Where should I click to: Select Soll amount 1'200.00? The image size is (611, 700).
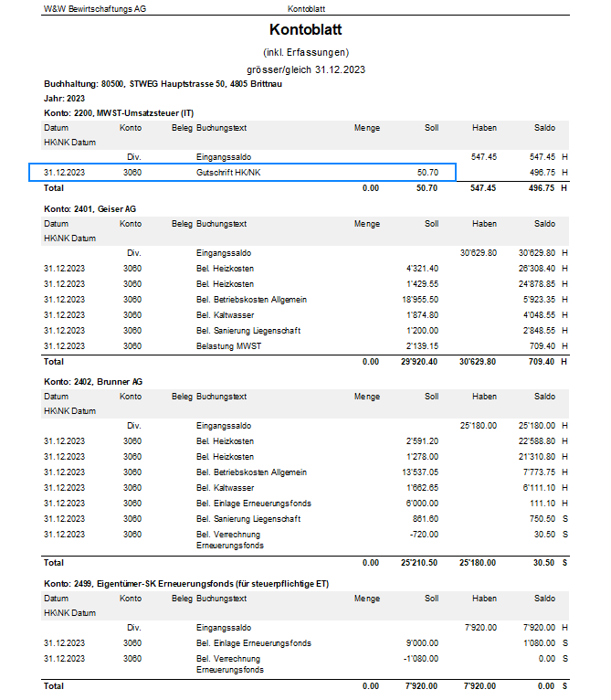422,331
